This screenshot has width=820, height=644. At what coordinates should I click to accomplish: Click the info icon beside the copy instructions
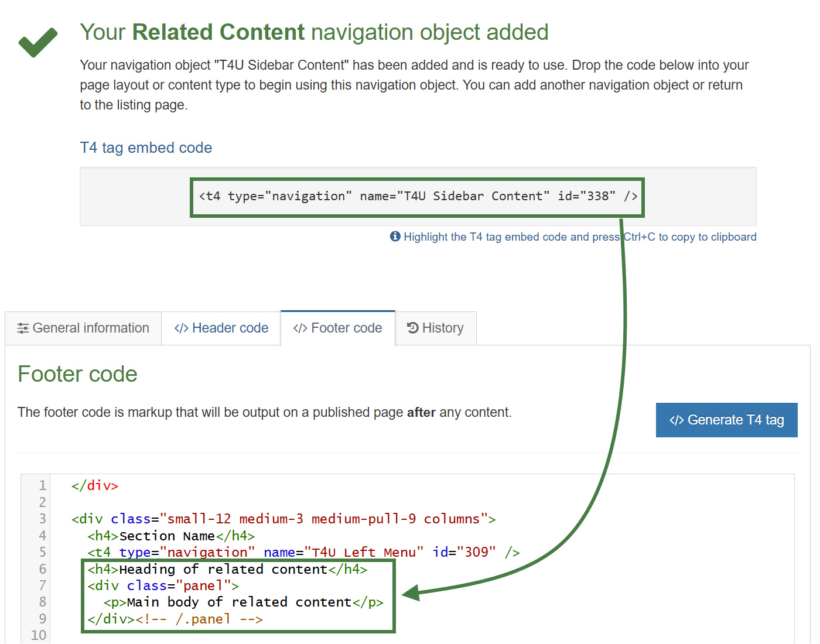(x=395, y=236)
